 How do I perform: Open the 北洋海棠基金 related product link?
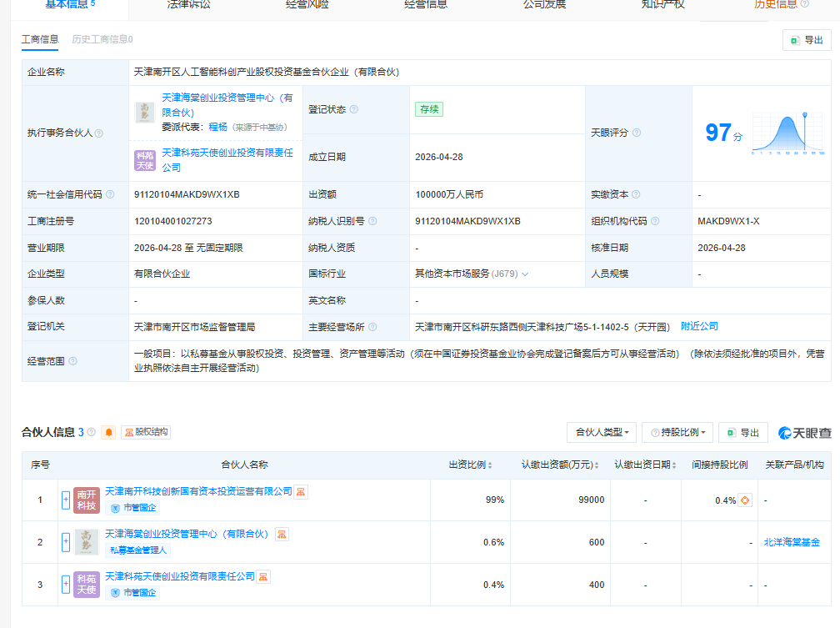click(x=792, y=543)
